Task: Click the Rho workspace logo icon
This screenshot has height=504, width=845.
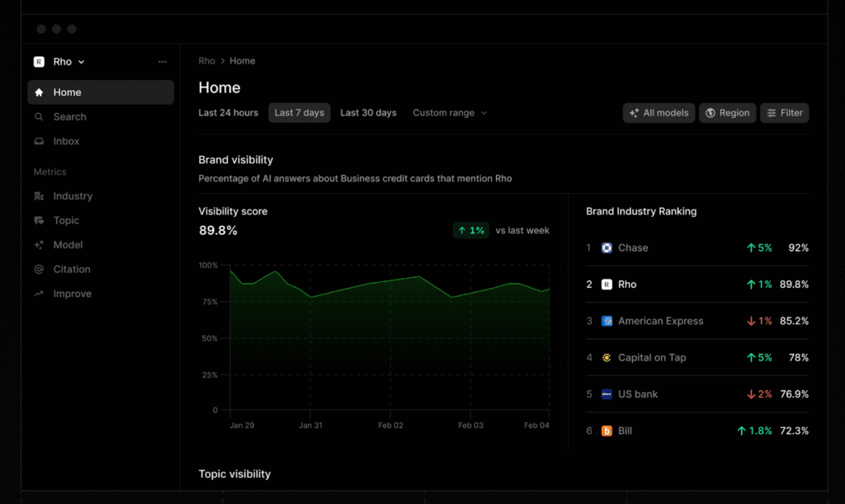Action: click(39, 62)
